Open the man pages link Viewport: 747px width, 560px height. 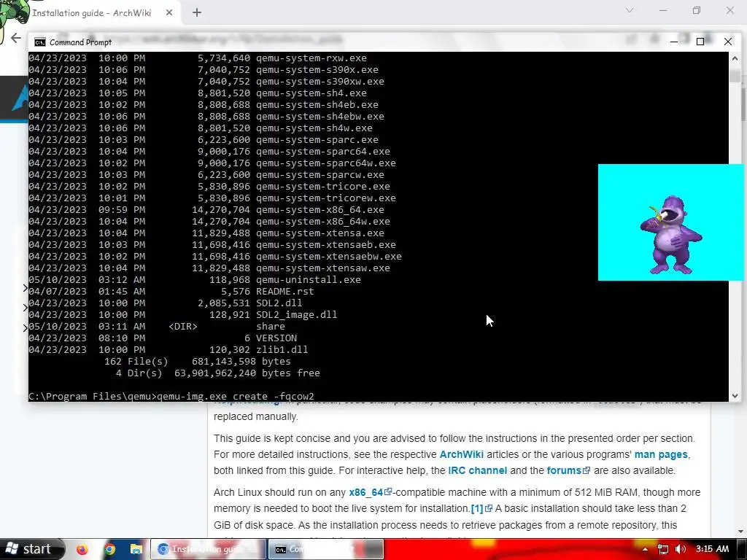click(661, 454)
